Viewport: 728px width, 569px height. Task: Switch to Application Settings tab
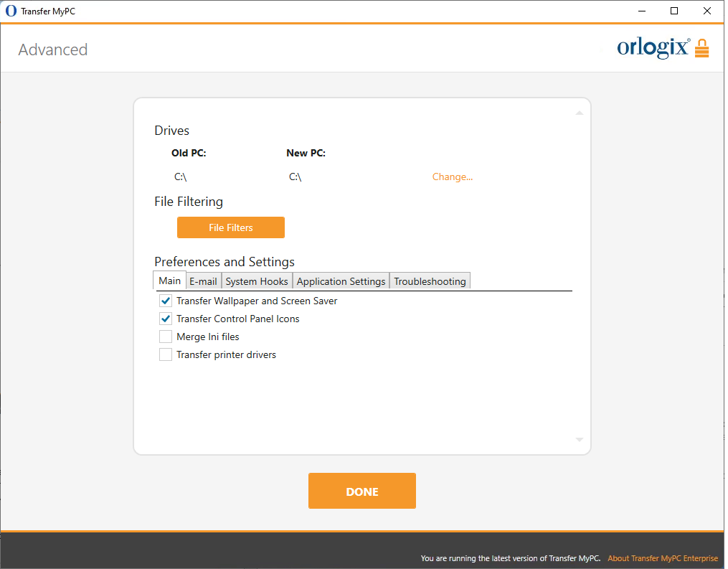click(341, 281)
